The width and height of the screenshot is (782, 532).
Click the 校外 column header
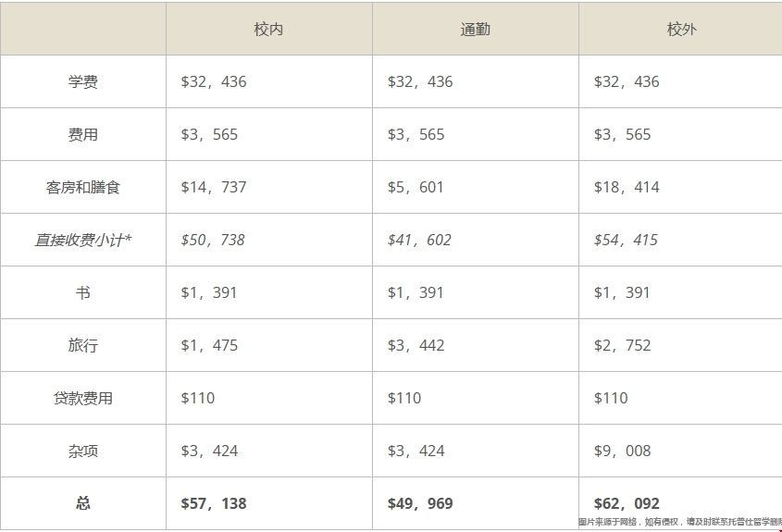[682, 30]
